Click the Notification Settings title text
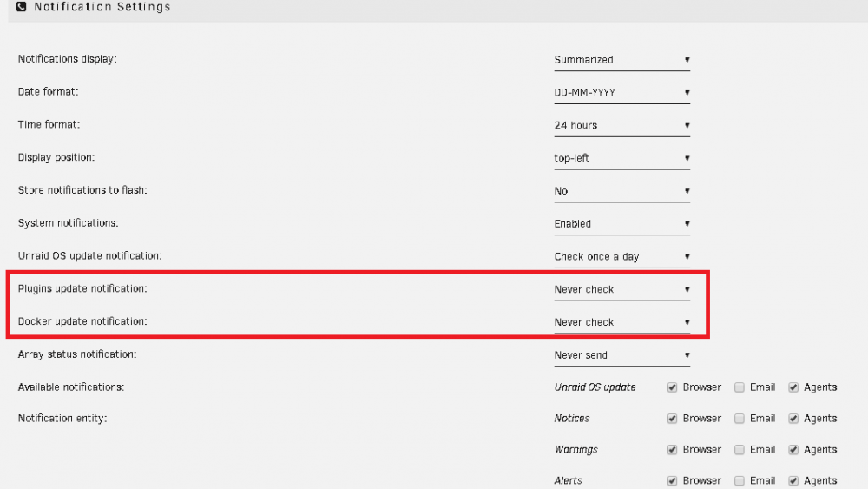Screen dimensions: 868x489 pyautogui.click(x=102, y=7)
